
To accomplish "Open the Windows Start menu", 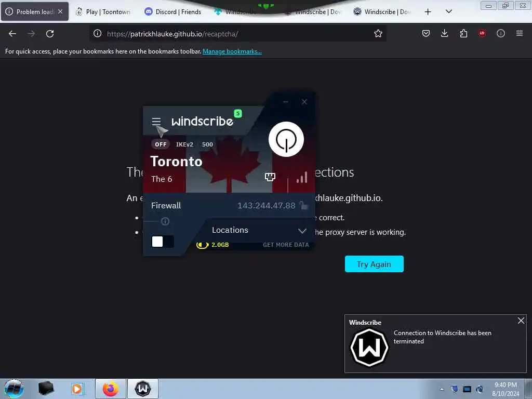I will tap(14, 389).
